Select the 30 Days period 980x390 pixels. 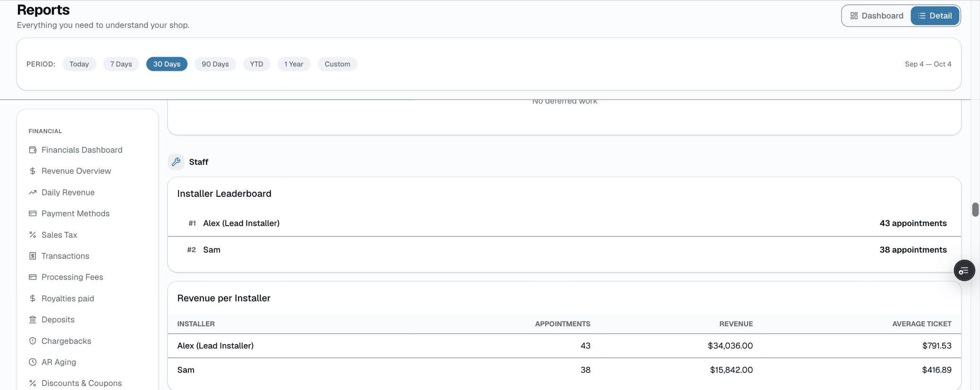[167, 64]
